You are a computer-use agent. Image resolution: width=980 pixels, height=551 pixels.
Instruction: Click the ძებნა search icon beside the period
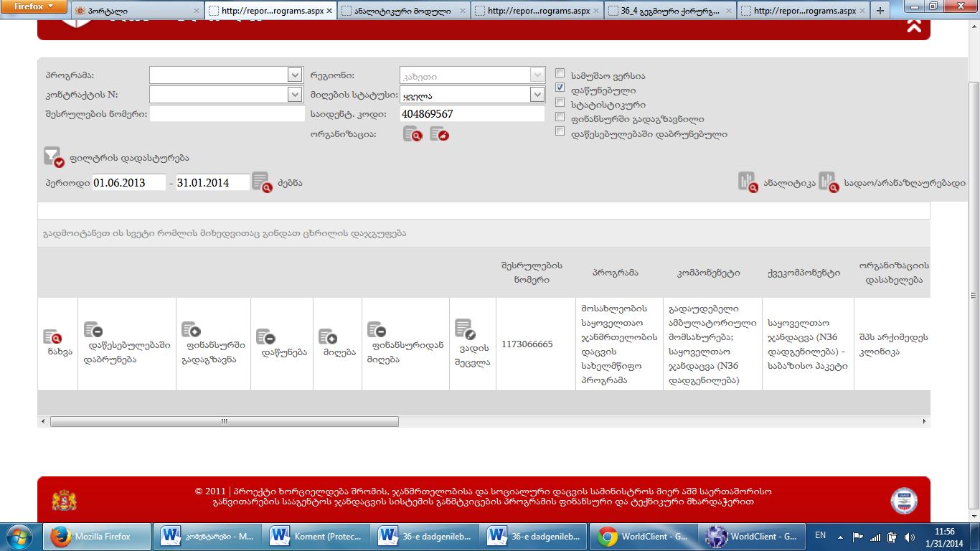261,182
